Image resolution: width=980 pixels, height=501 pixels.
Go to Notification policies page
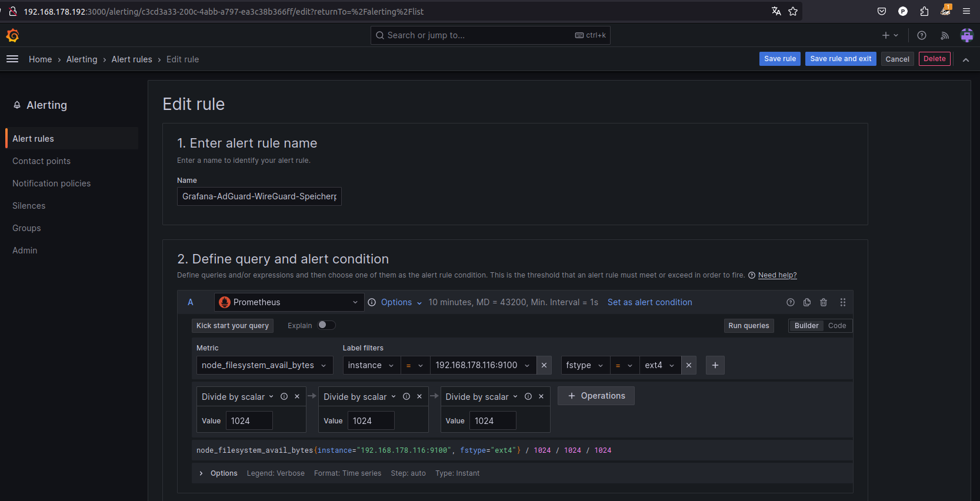(51, 183)
